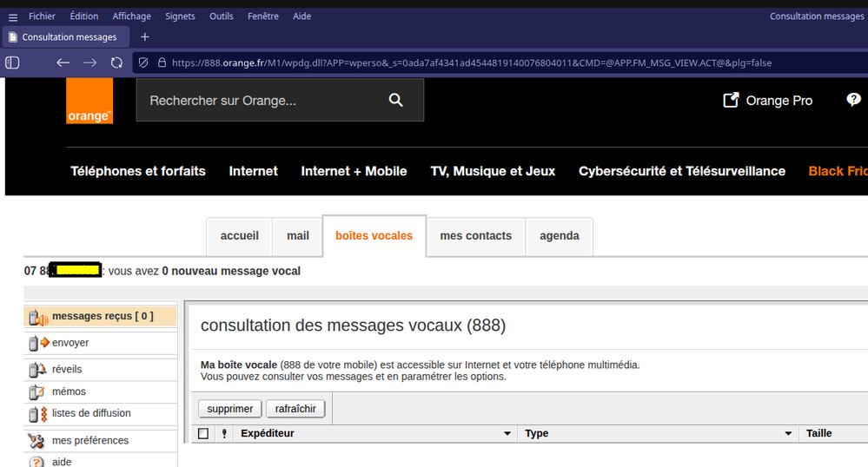This screenshot has height=467, width=868.
Task: Click the Orange Pro external link icon
Action: coord(731,100)
